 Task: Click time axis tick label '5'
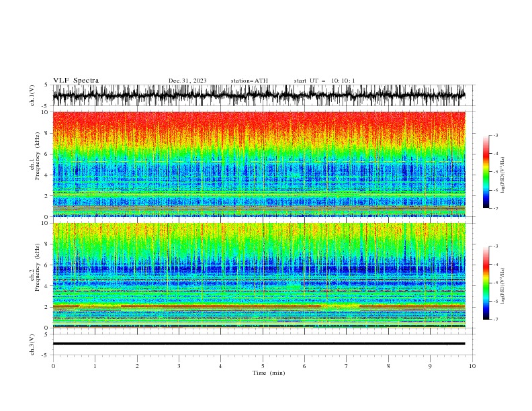[263, 366]
